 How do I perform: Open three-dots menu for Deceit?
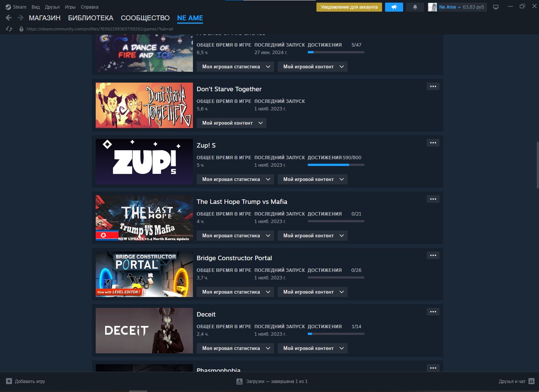pos(433,312)
